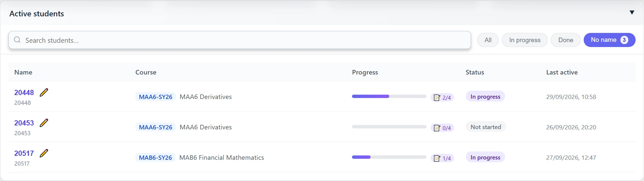Click the pencil icon beside 20453
Viewport: 644px width, 181px height.
[44, 123]
